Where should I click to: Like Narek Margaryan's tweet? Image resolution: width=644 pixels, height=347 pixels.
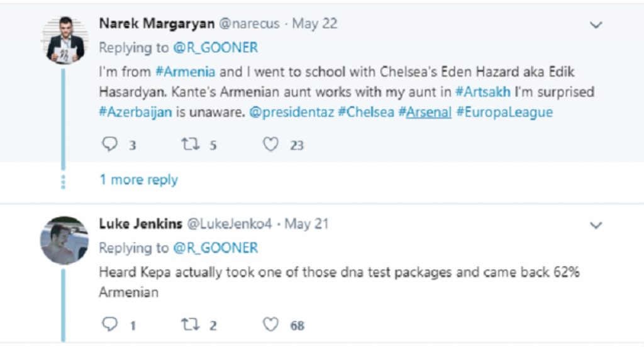(270, 145)
